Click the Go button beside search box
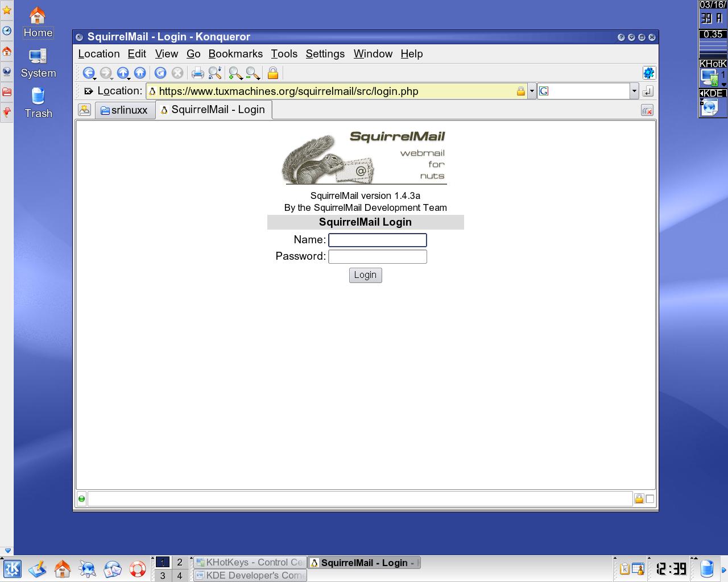Image resolution: width=728 pixels, height=582 pixels. [648, 91]
